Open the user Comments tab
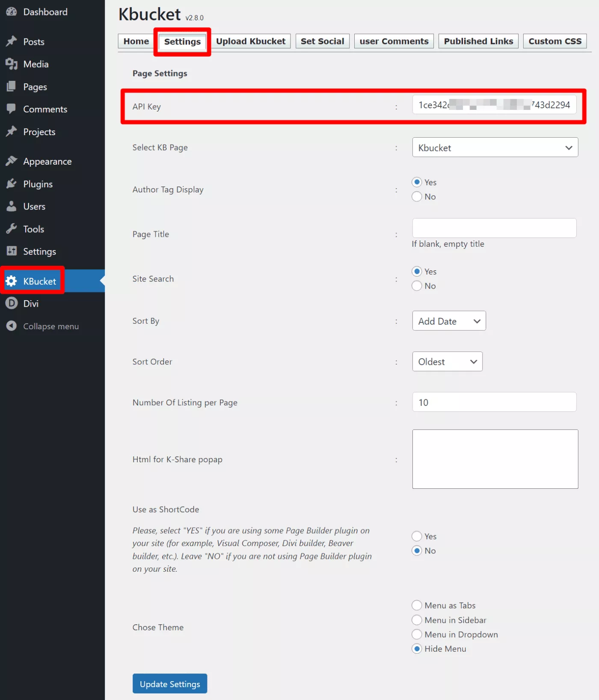The width and height of the screenshot is (599, 700). coord(394,41)
